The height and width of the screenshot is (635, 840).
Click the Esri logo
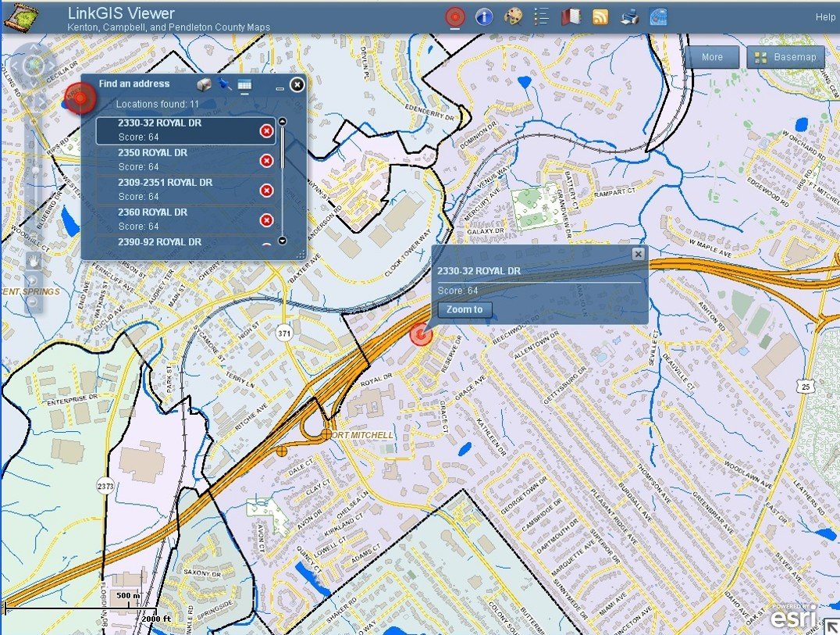click(x=793, y=616)
